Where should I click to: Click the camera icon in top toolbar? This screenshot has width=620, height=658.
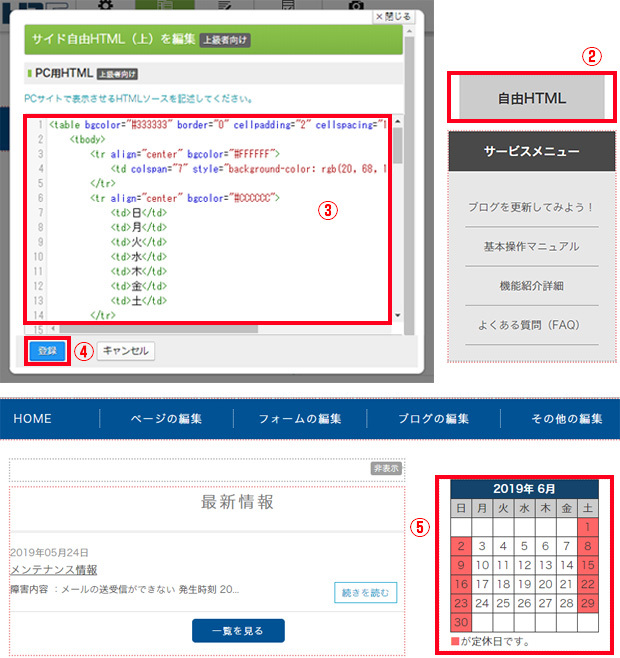(x=355, y=6)
